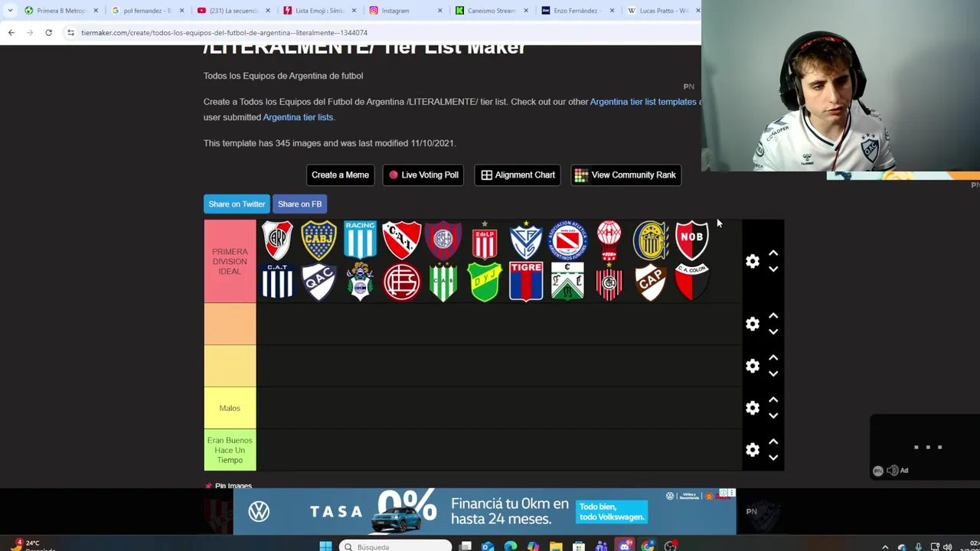Move Eran Buenos Hace Un Tiempo tier down
Viewport: 980px width, 551px height.
(773, 458)
